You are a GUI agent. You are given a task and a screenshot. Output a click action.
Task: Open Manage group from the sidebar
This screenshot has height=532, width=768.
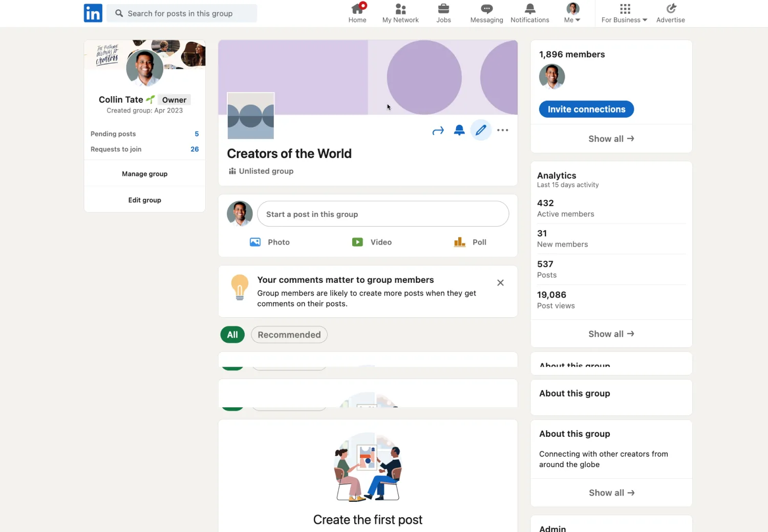[x=144, y=174]
